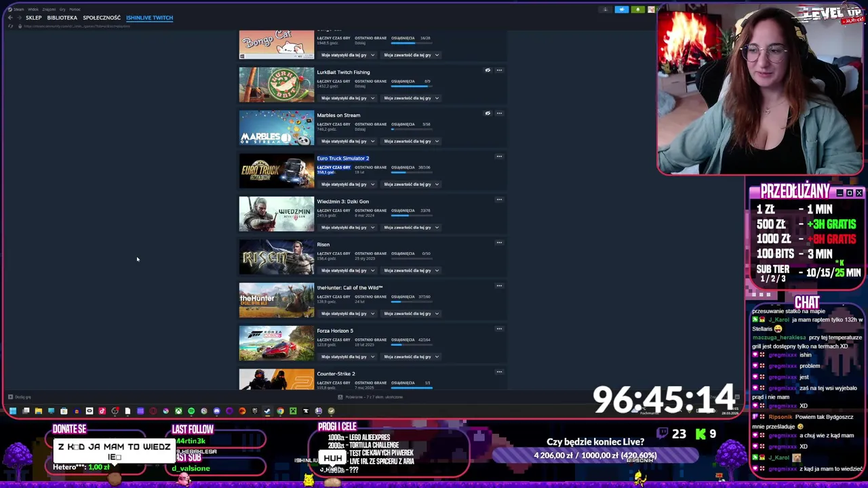Open the Forza Horizon 5 title link
Viewport: 868px width, 488px height.
(x=335, y=331)
